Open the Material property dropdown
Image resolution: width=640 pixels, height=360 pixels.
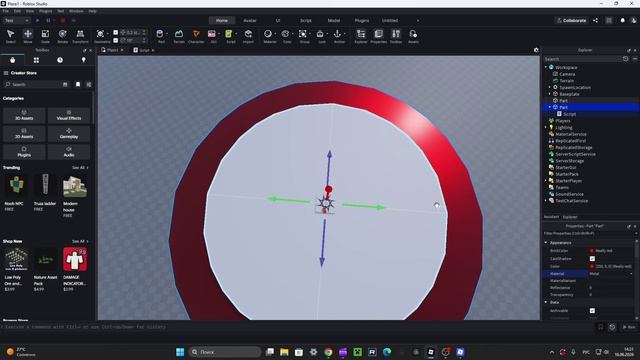click(611, 273)
